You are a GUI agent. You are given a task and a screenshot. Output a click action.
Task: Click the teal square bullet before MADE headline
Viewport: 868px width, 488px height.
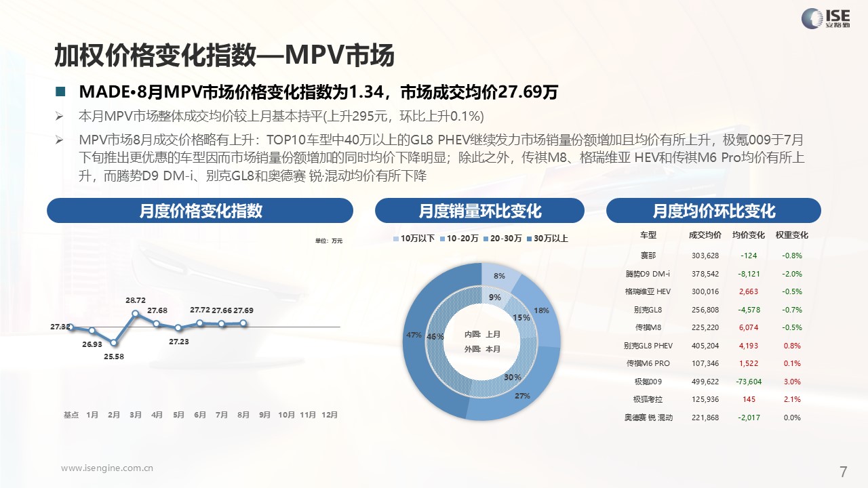[x=60, y=91]
